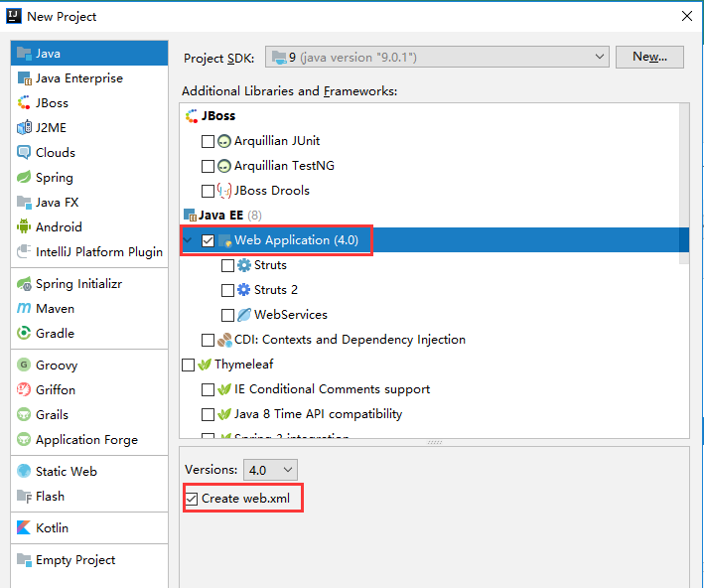The height and width of the screenshot is (588, 704).
Task: Click the Maven m icon
Action: (24, 309)
